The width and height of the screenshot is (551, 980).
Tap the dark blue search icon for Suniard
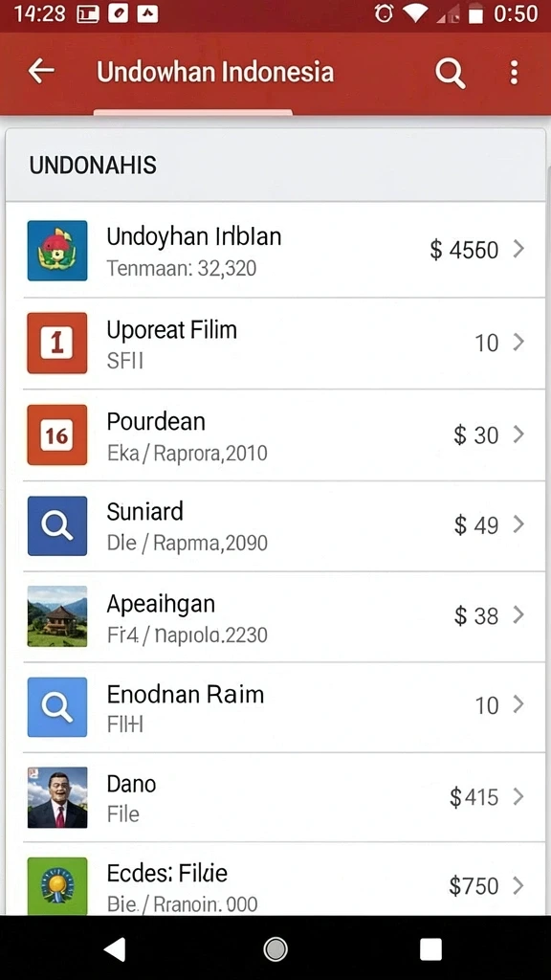[x=57, y=525]
